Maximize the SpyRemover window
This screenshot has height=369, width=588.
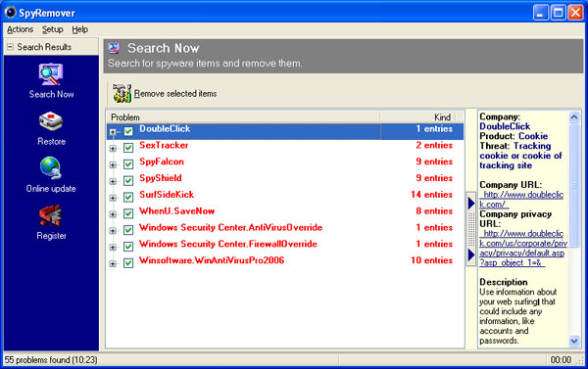[558, 13]
